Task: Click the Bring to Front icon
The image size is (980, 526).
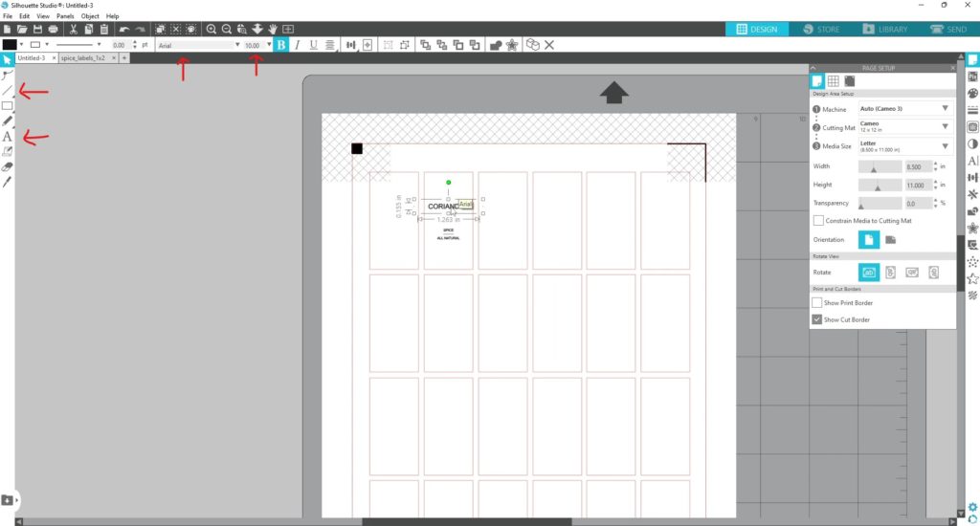Action: [x=426, y=45]
